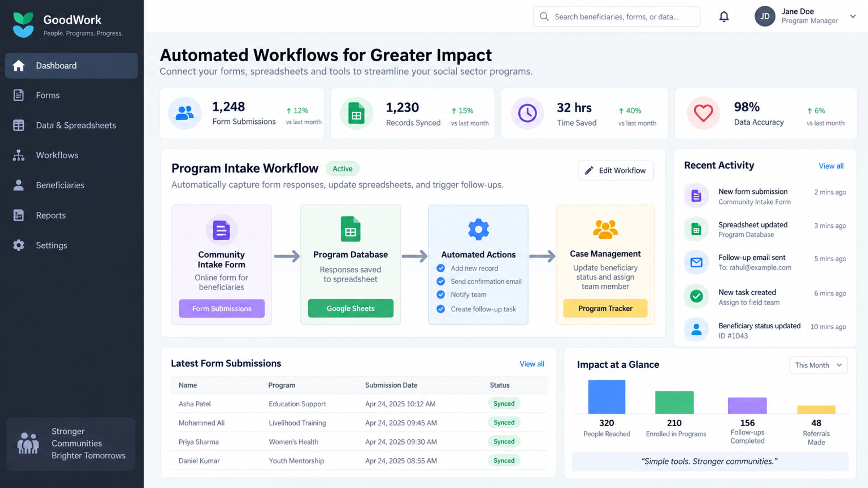Image resolution: width=868 pixels, height=488 pixels.
Task: Click View all in Recent Activity
Action: [831, 166]
